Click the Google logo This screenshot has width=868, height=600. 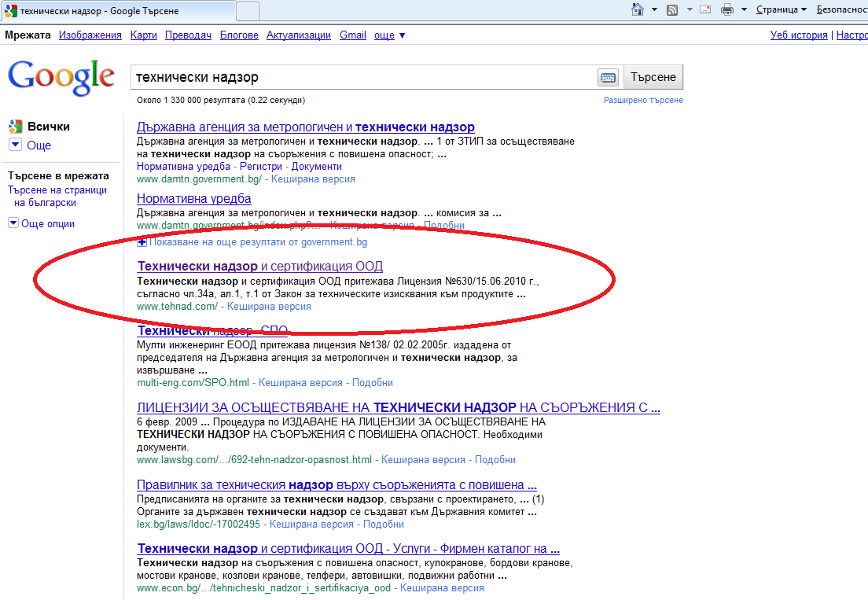[61, 78]
